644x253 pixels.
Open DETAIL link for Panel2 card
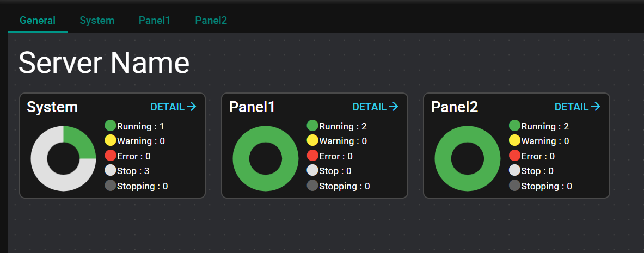(x=577, y=107)
